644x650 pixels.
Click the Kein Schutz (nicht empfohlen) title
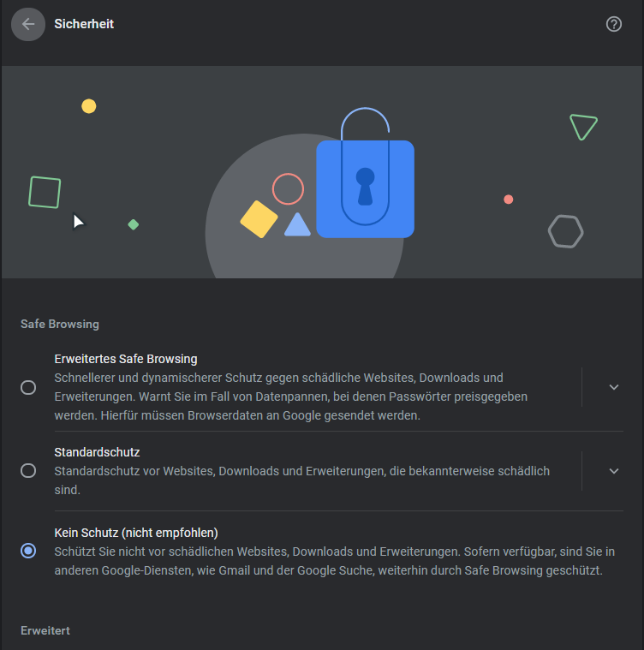(136, 533)
